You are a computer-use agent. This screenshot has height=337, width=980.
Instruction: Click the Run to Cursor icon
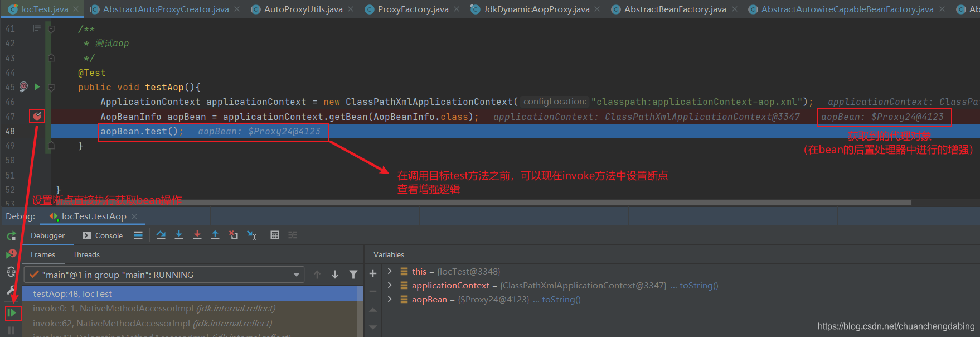(252, 235)
